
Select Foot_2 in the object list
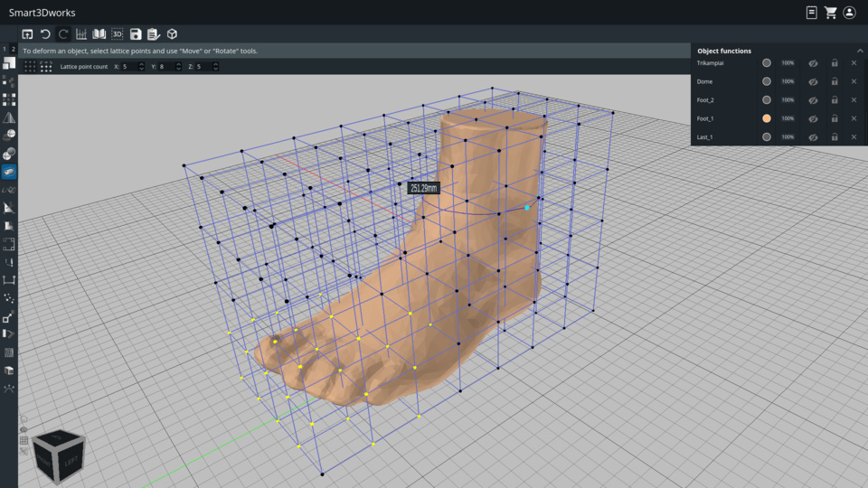pos(705,100)
